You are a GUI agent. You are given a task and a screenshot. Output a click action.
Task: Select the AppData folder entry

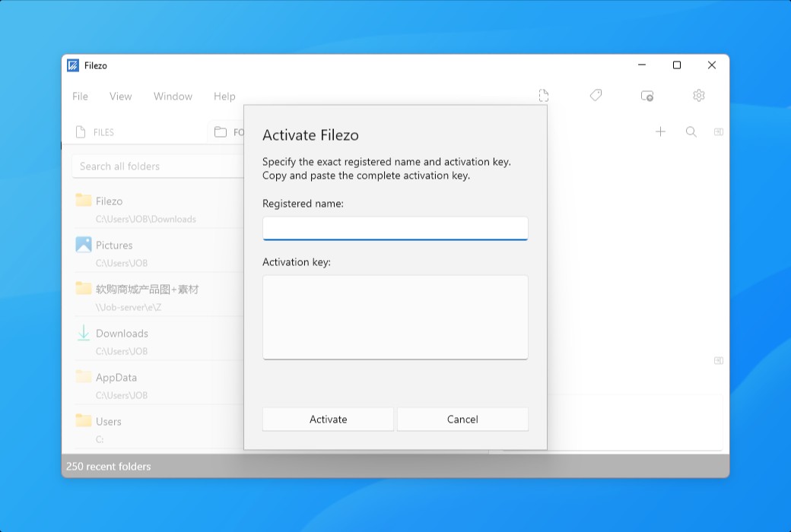[159, 386]
